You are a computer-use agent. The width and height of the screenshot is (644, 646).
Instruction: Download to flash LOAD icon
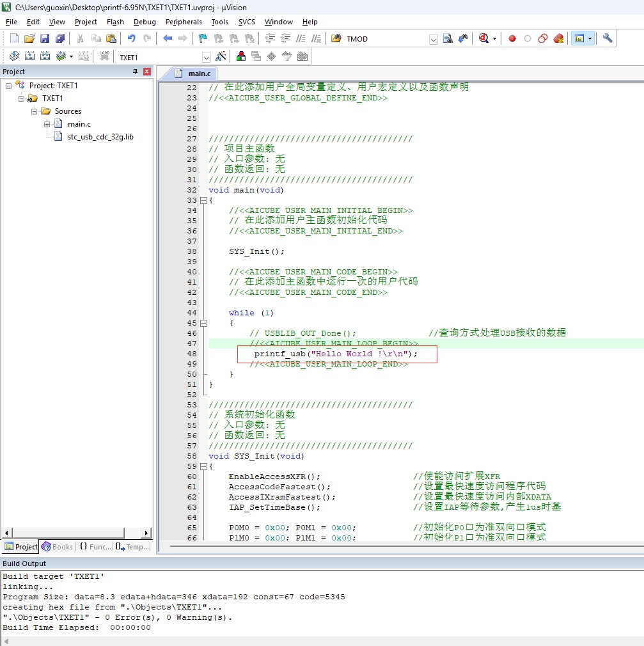click(x=104, y=56)
